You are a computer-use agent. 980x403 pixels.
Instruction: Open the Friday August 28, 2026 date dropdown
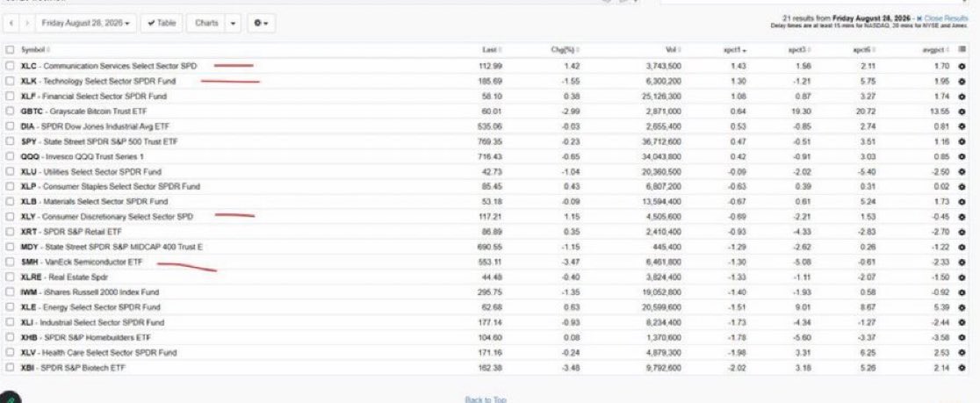click(86, 23)
